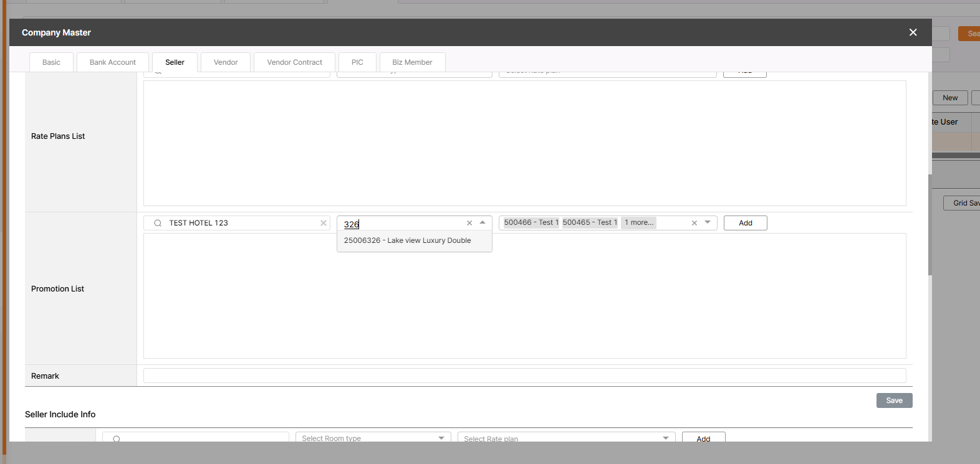Click the Seller Include Info heading
This screenshot has width=980, height=464.
pyautogui.click(x=60, y=414)
